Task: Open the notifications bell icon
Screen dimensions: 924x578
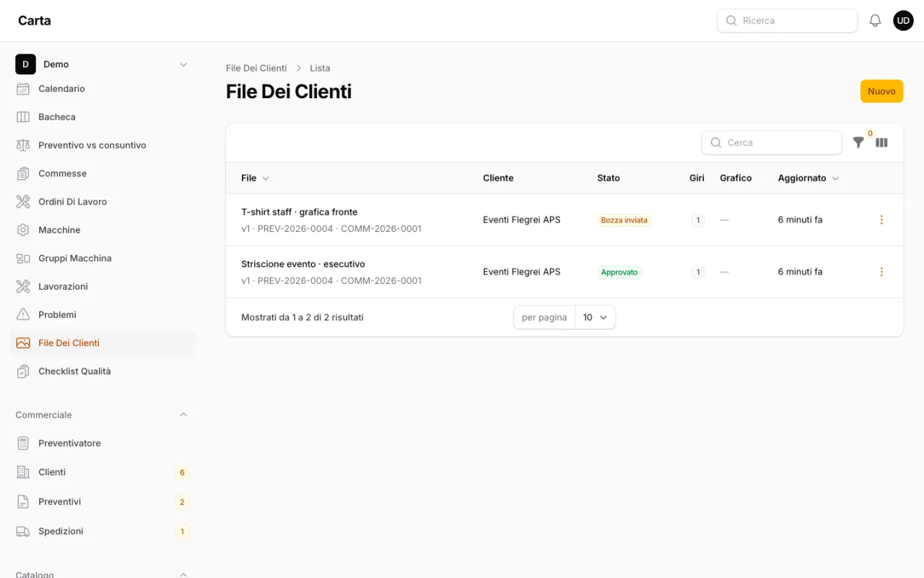Action: [x=875, y=21]
